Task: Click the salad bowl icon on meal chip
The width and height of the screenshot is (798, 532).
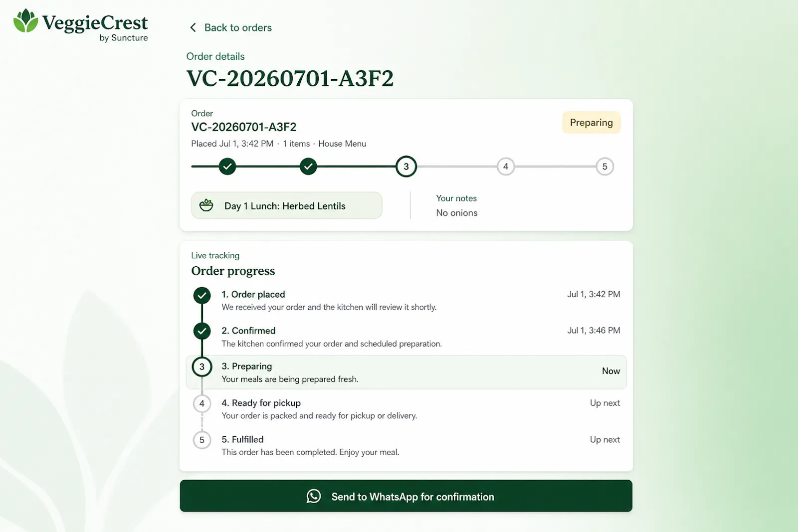Action: [206, 205]
